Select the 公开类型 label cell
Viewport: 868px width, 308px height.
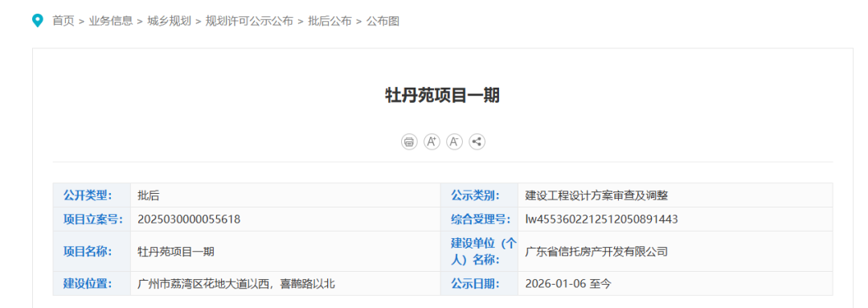coord(92,195)
